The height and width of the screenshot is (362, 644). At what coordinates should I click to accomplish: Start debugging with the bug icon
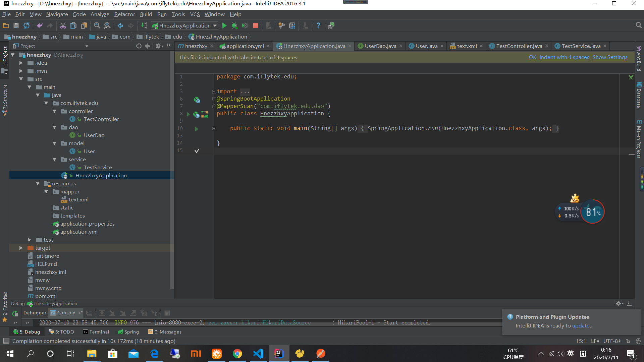[x=235, y=25]
